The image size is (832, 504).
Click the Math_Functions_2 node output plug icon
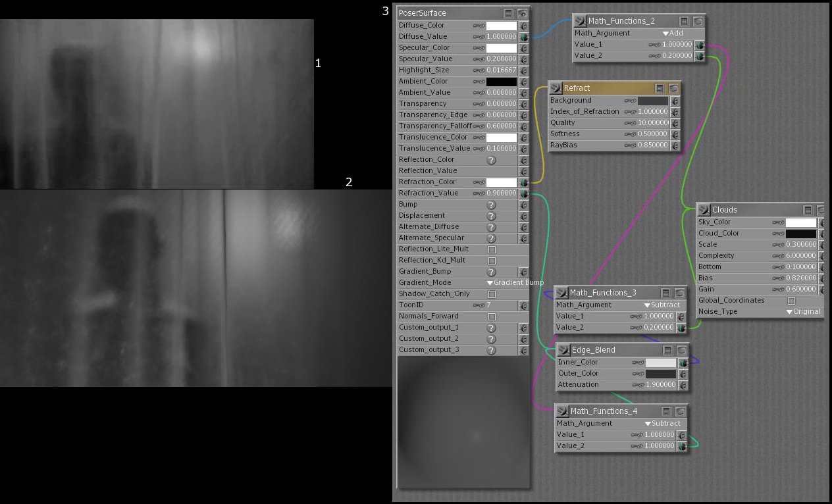click(580, 21)
